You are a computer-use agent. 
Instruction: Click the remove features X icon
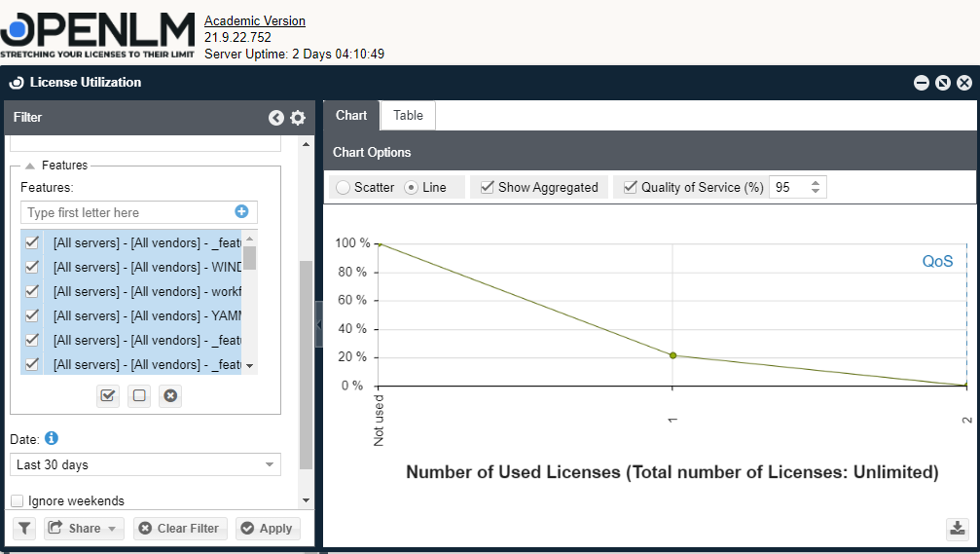click(x=170, y=395)
